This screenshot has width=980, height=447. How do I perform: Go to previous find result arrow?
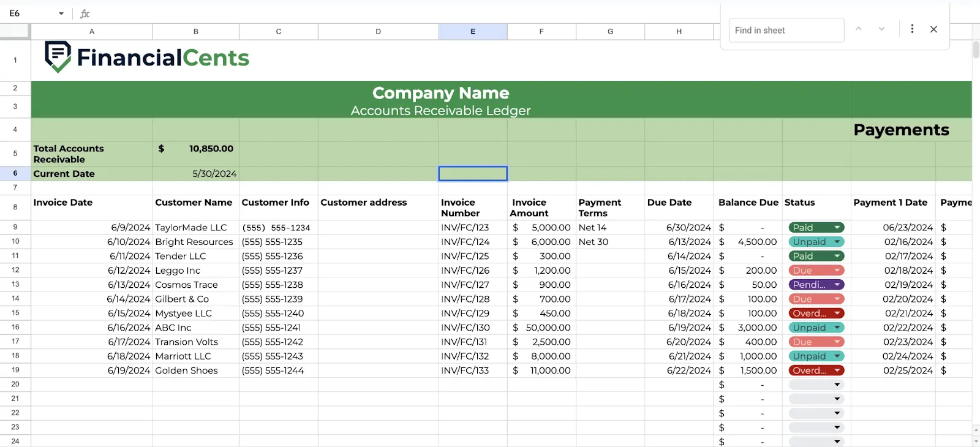click(859, 29)
